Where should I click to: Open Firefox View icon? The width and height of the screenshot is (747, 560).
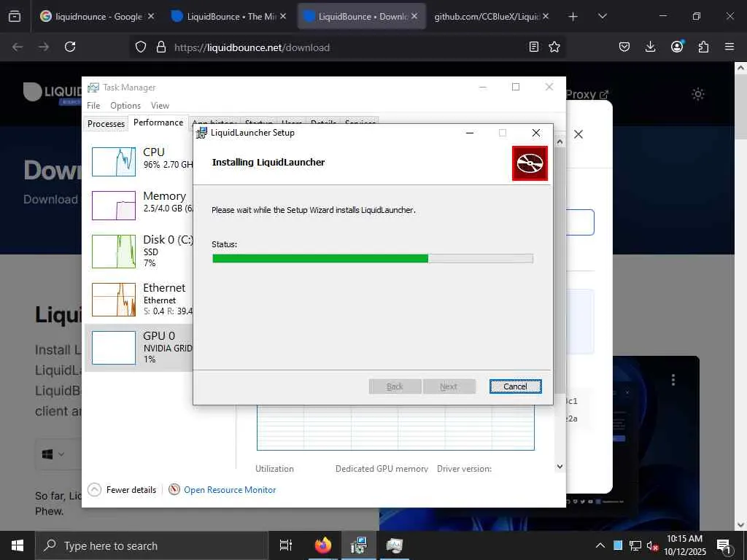(15, 16)
